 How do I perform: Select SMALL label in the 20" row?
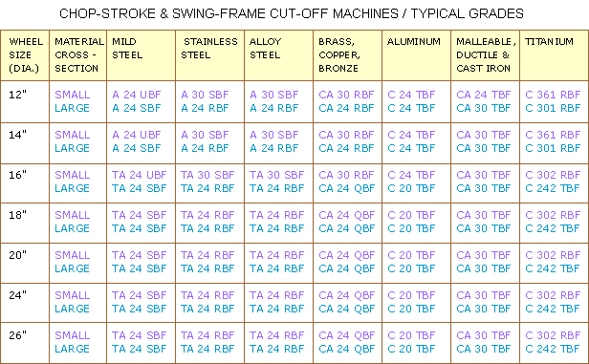click(x=73, y=255)
